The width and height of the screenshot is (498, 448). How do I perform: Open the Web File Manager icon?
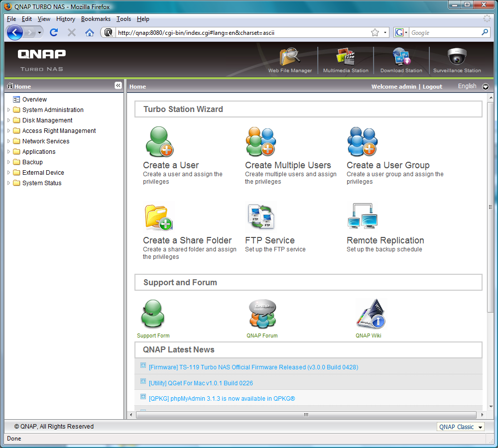[290, 57]
